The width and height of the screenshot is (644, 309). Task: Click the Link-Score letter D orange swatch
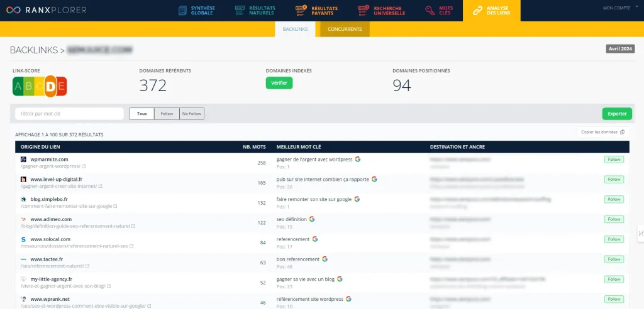[x=50, y=86]
